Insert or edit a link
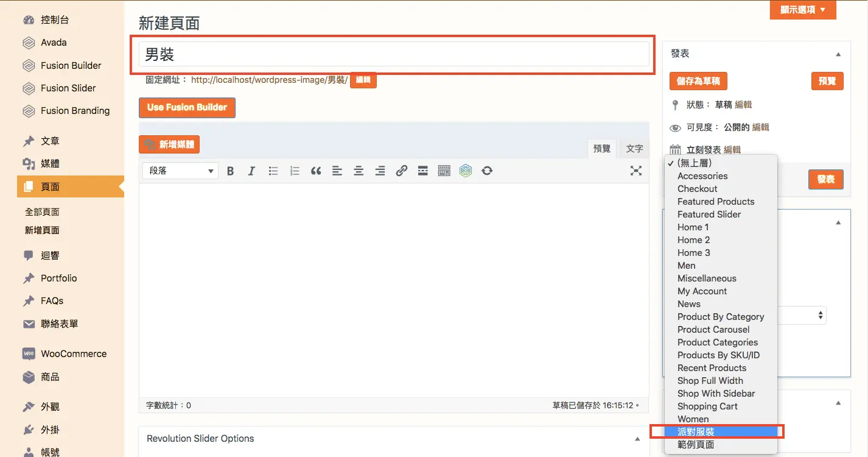The height and width of the screenshot is (457, 868). (x=401, y=171)
